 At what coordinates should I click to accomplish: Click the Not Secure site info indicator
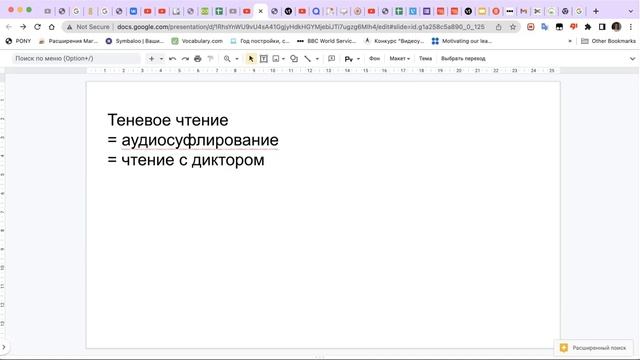click(x=88, y=27)
